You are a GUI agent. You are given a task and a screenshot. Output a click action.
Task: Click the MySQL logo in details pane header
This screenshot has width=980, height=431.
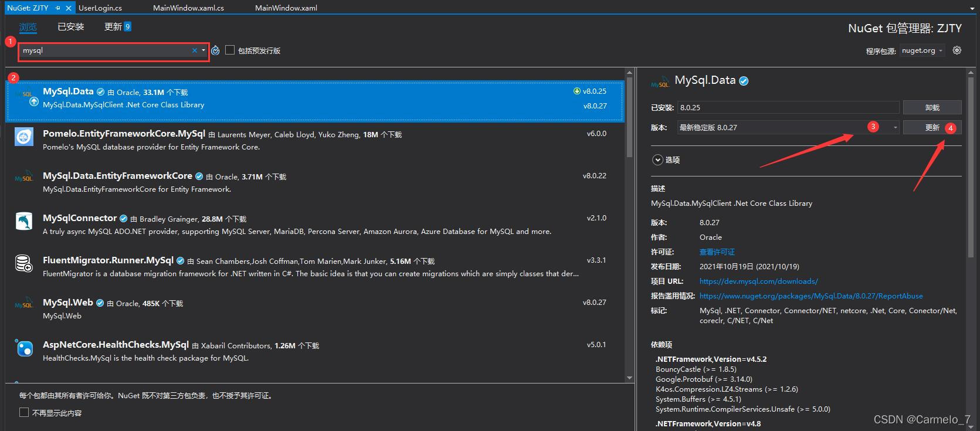point(660,82)
